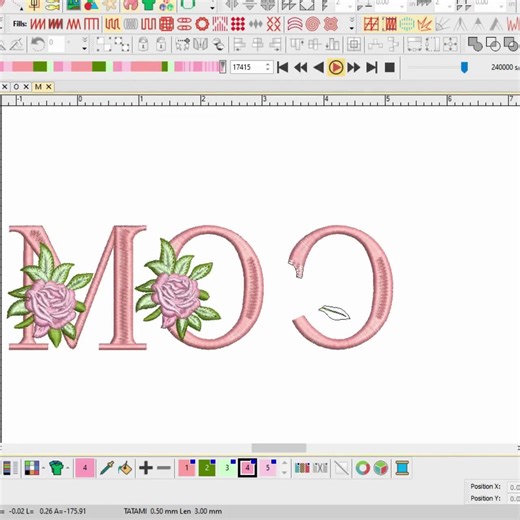Toggle the orange spiky feather effect icon
This screenshot has width=520, height=520.
pos(424,24)
